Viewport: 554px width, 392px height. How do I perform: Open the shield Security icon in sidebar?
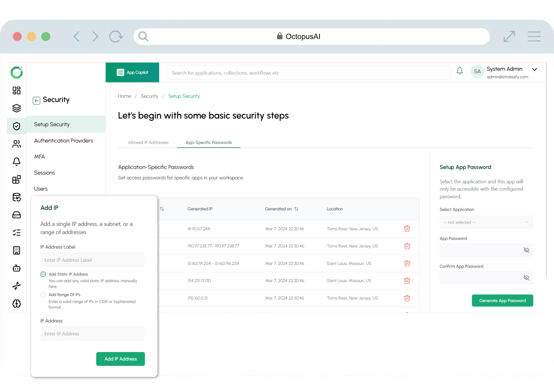pyautogui.click(x=16, y=126)
